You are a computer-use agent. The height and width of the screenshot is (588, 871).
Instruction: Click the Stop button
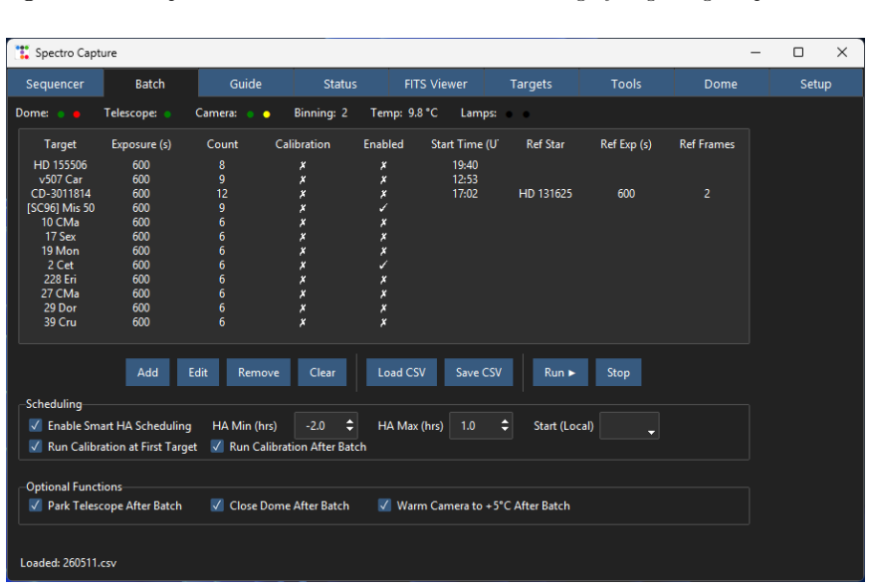(618, 372)
